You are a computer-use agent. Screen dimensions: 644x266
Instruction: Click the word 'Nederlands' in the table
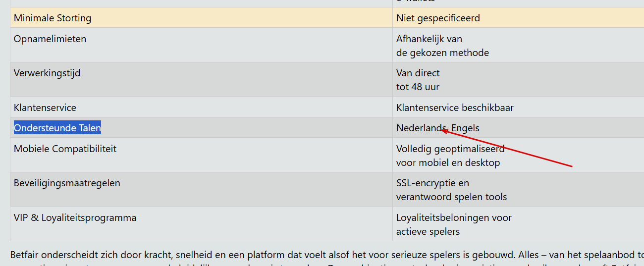click(419, 128)
